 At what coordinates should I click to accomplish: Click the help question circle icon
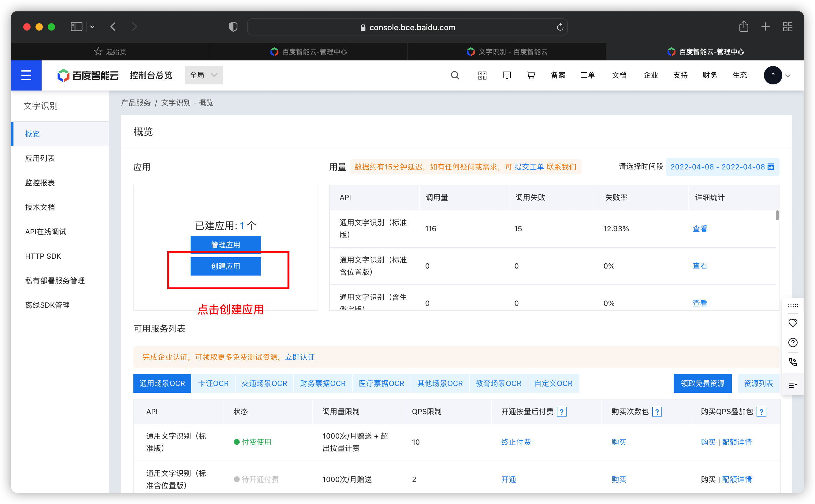tap(793, 342)
